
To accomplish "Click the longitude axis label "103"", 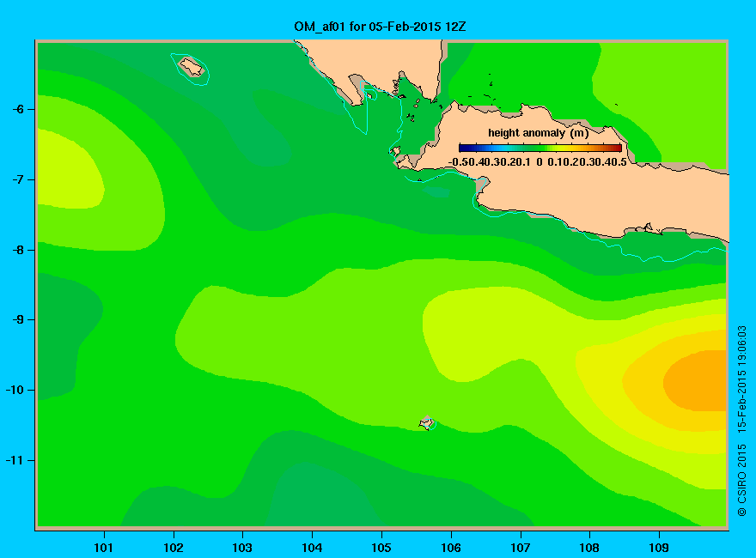I will click(x=242, y=548).
